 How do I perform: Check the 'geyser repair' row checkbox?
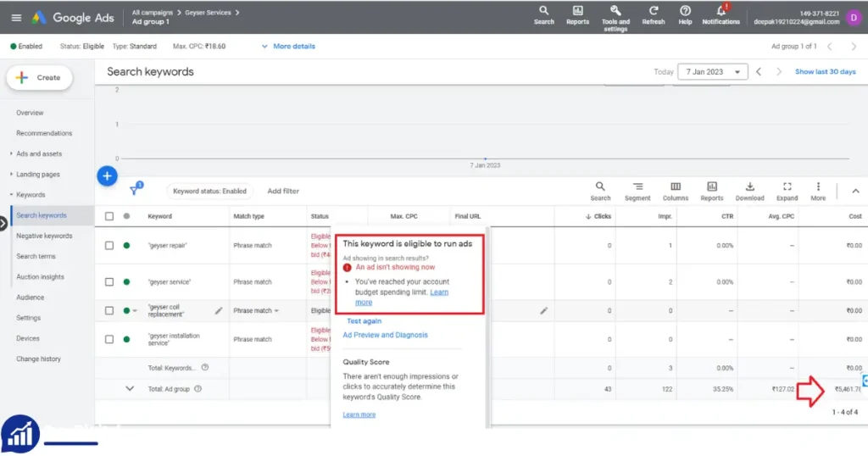click(x=109, y=245)
